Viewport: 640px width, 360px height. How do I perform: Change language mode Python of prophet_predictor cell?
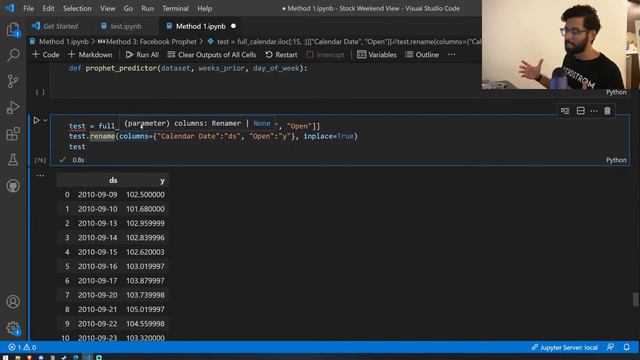tap(616, 92)
